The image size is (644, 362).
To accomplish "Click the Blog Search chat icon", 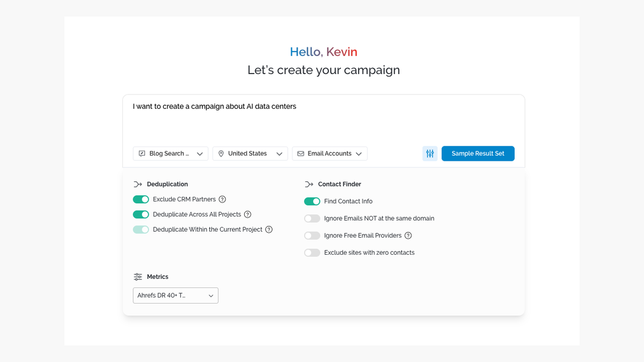I will (x=142, y=153).
